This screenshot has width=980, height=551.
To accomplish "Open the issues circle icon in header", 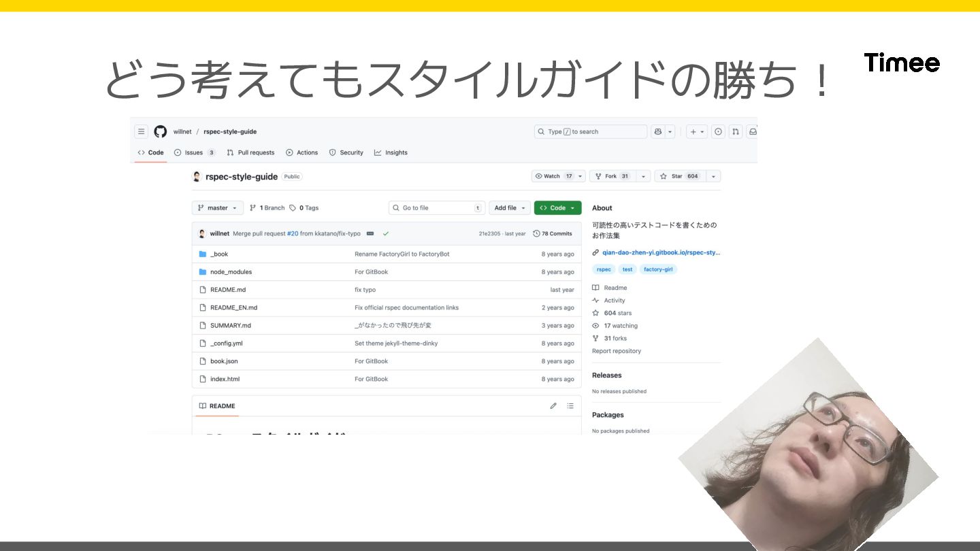I will point(718,132).
